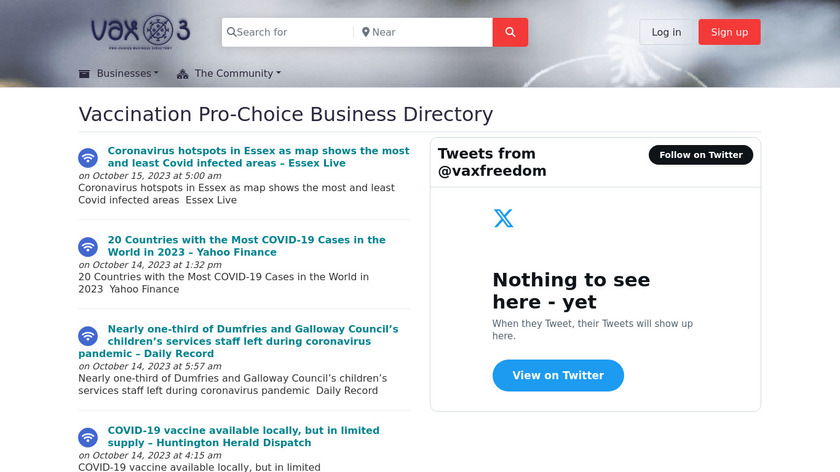Click the community icon beside The Community

click(x=183, y=74)
